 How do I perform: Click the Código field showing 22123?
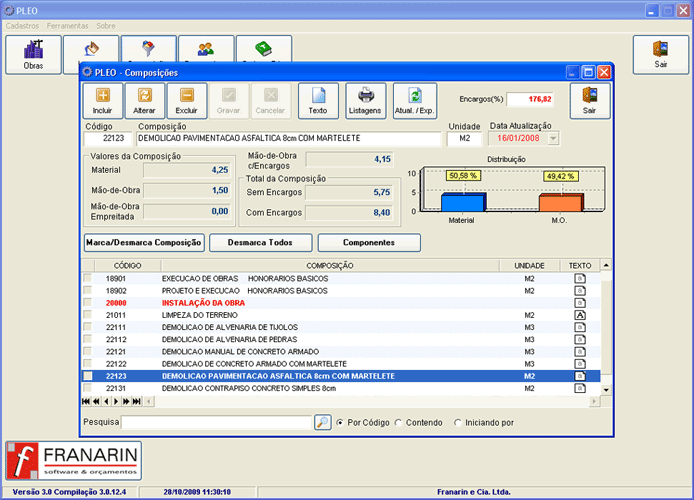[108, 138]
